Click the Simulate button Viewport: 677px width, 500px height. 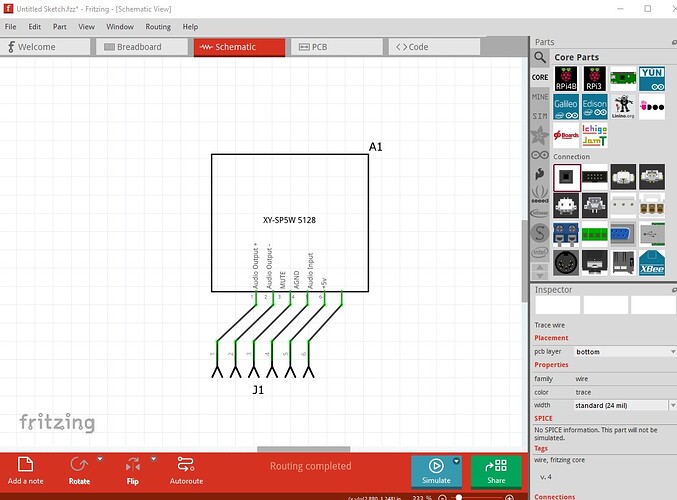[436, 471]
